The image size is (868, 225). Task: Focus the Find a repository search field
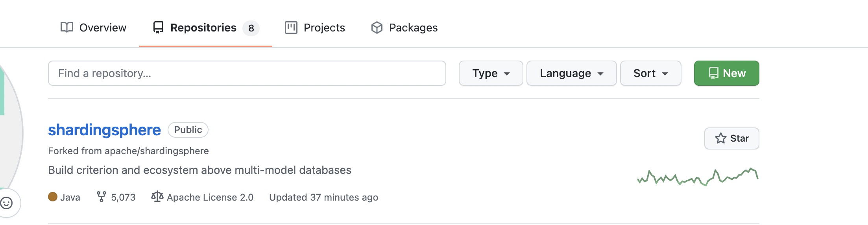tap(247, 73)
